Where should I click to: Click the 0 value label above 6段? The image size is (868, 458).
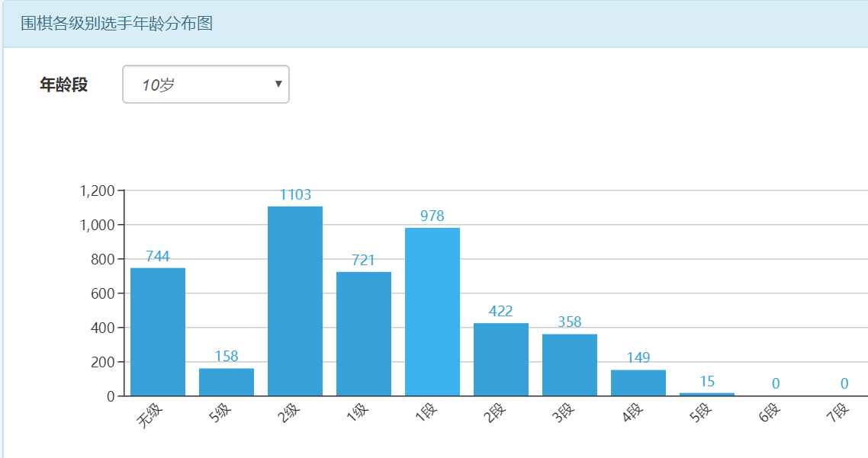coord(776,384)
